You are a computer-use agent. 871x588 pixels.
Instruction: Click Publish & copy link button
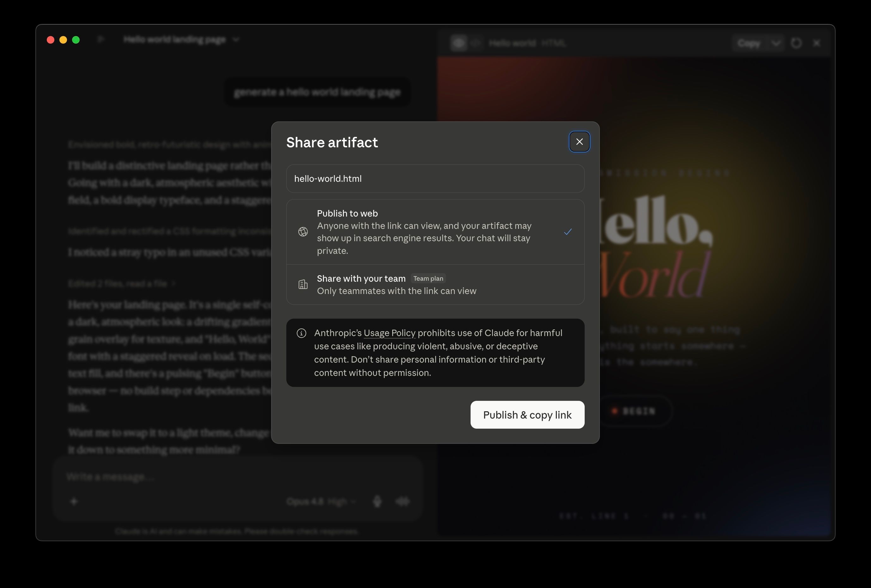(527, 415)
